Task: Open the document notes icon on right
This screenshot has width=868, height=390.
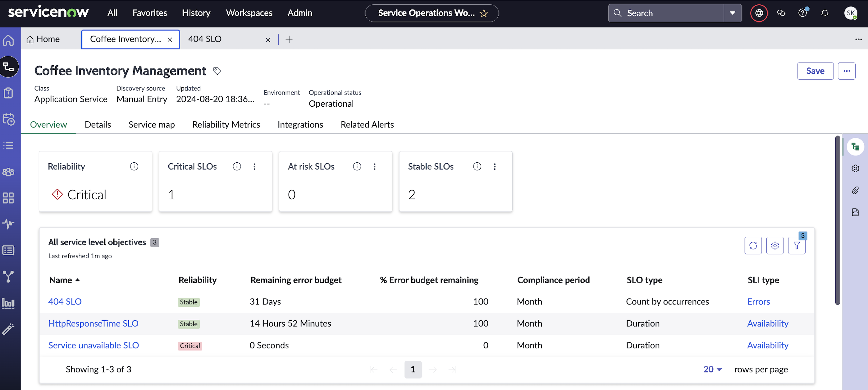Action: click(856, 212)
